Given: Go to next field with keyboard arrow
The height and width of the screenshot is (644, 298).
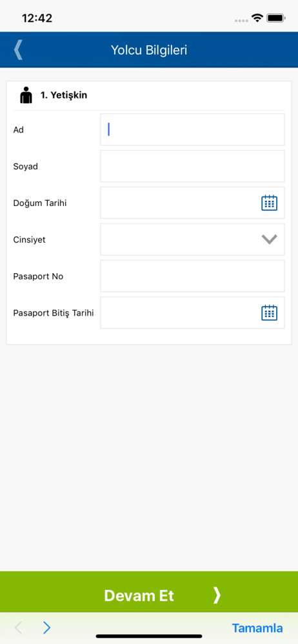Looking at the screenshot, I should click(47, 627).
